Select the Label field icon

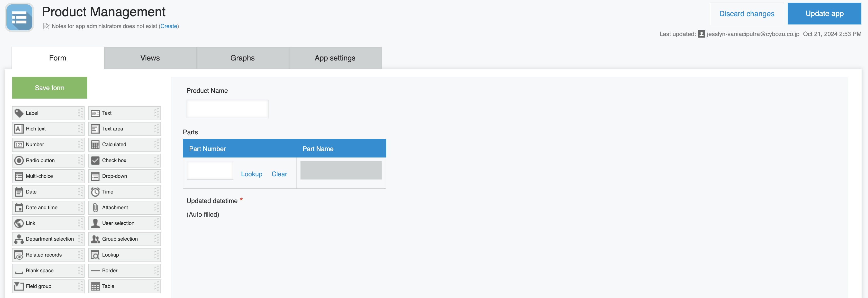(19, 113)
